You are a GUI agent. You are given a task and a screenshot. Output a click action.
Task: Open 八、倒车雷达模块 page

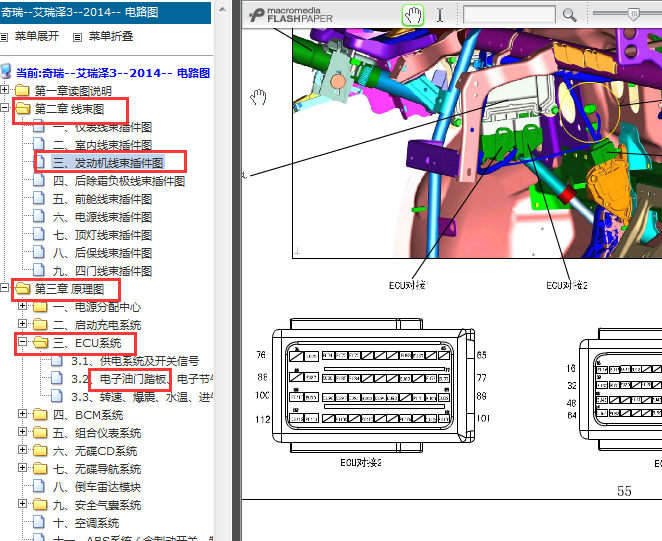pyautogui.click(x=97, y=487)
